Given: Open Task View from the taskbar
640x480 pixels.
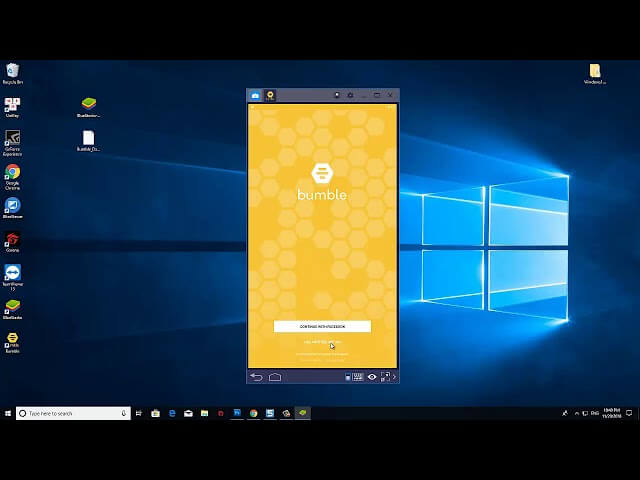Looking at the screenshot, I should (139, 413).
